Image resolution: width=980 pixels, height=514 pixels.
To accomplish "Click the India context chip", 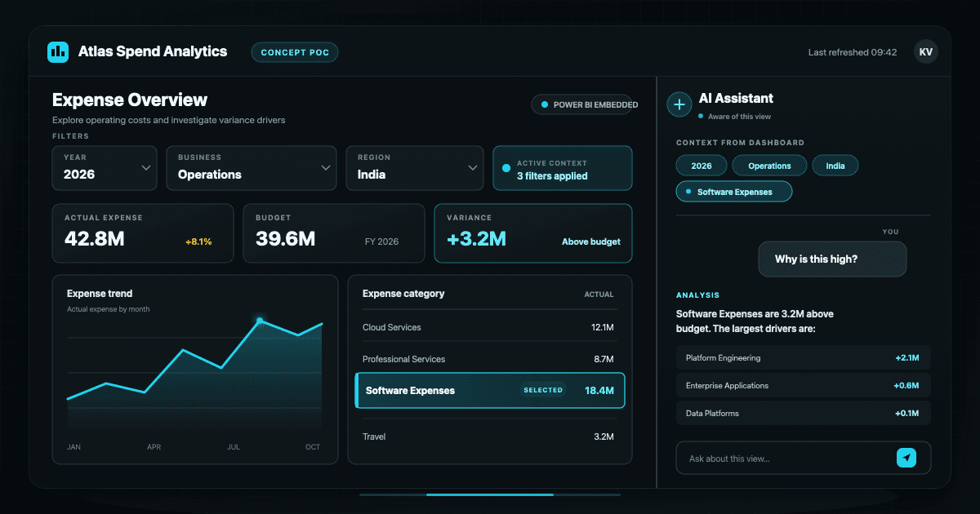I will pyautogui.click(x=835, y=166).
